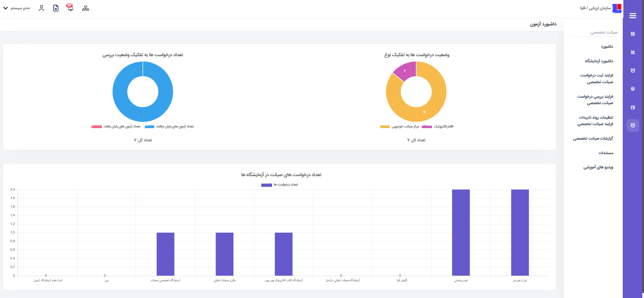Open the user profile icon in the top bar
The image size is (644, 298).
pyautogui.click(x=41, y=8)
